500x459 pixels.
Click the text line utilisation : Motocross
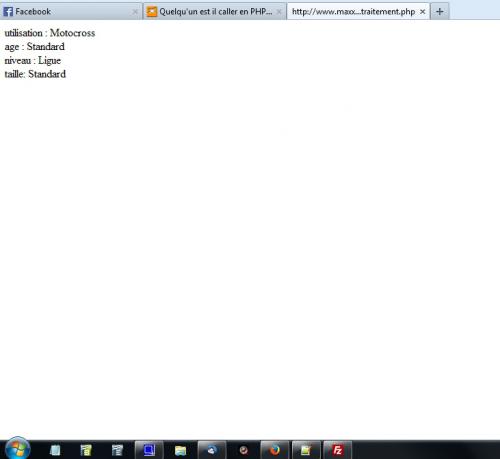[x=50, y=33]
